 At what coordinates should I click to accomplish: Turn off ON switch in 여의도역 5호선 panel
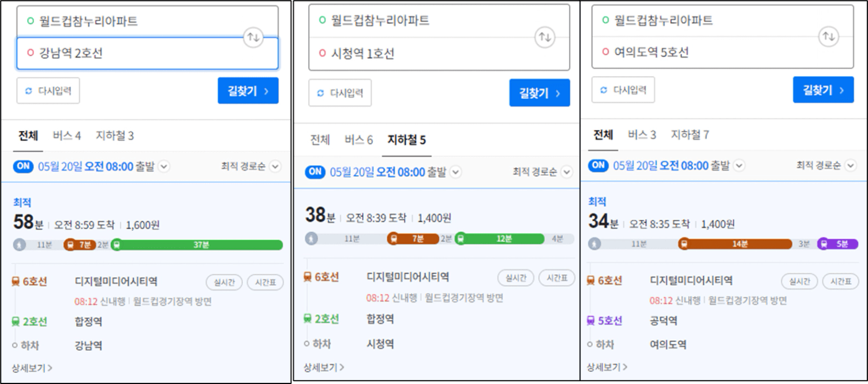(598, 165)
